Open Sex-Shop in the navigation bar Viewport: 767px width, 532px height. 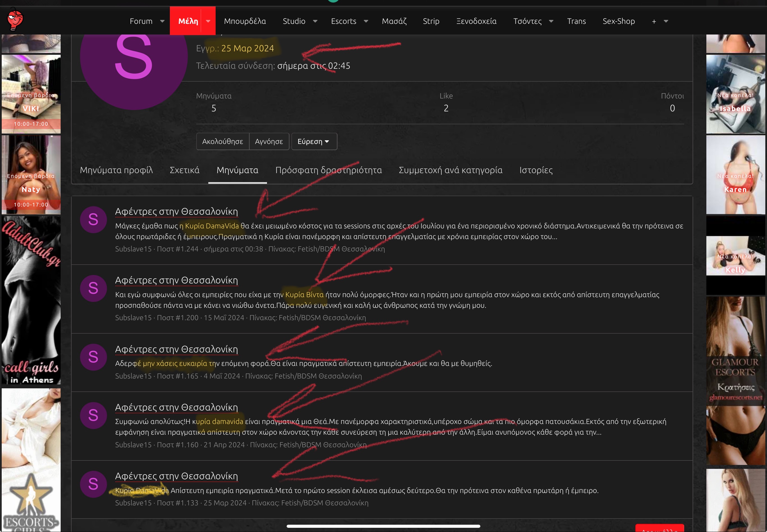[x=618, y=21]
